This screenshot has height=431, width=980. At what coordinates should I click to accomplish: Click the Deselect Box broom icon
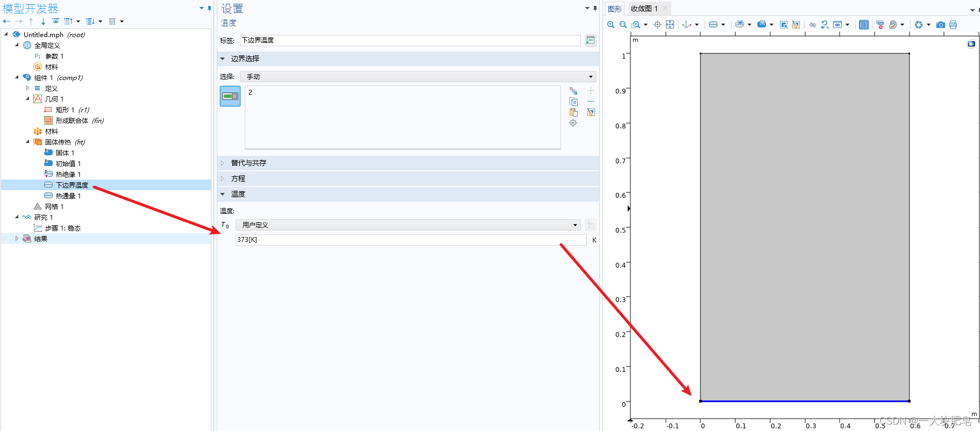tap(796, 25)
